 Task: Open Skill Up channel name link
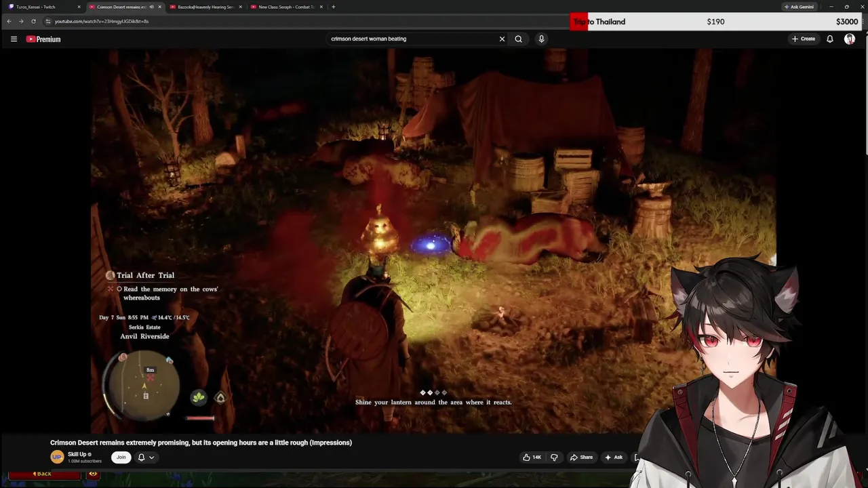(77, 454)
